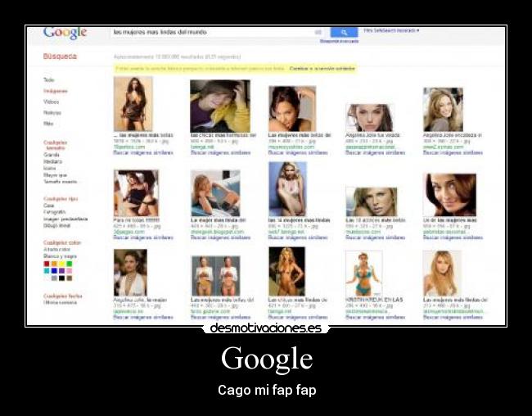Click the 3djuegos.com source link
Screen dimensions: 532x416
(129, 232)
